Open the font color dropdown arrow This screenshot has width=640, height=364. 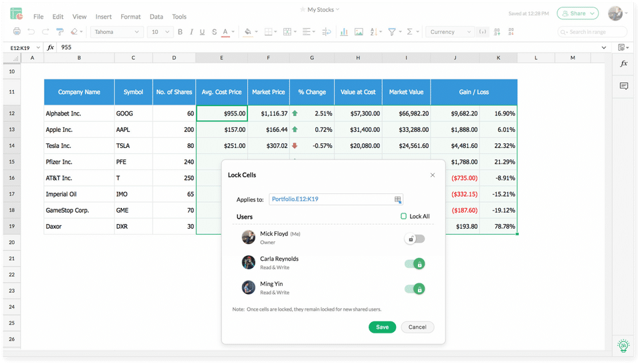coord(233,32)
